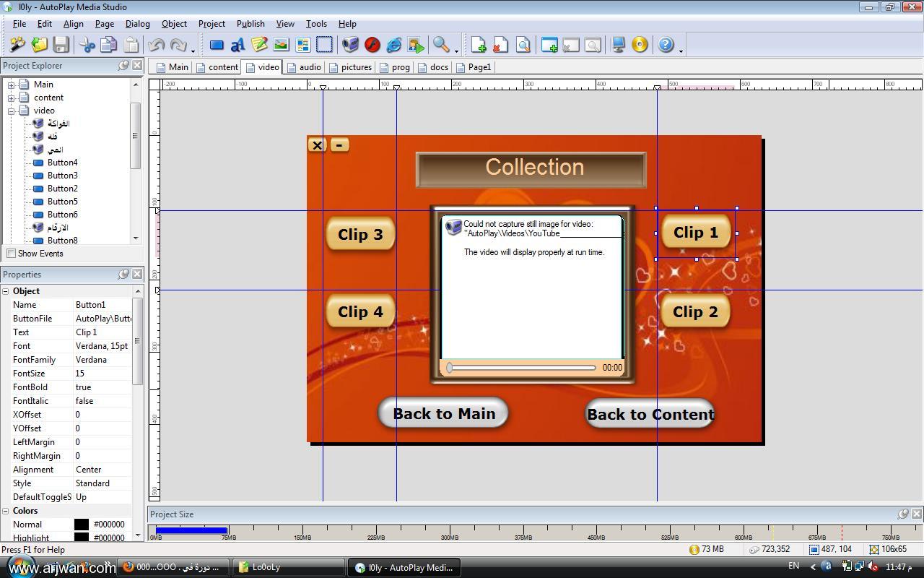The image size is (924, 578).
Task: Click the FontSize property value field
Action: (101, 374)
